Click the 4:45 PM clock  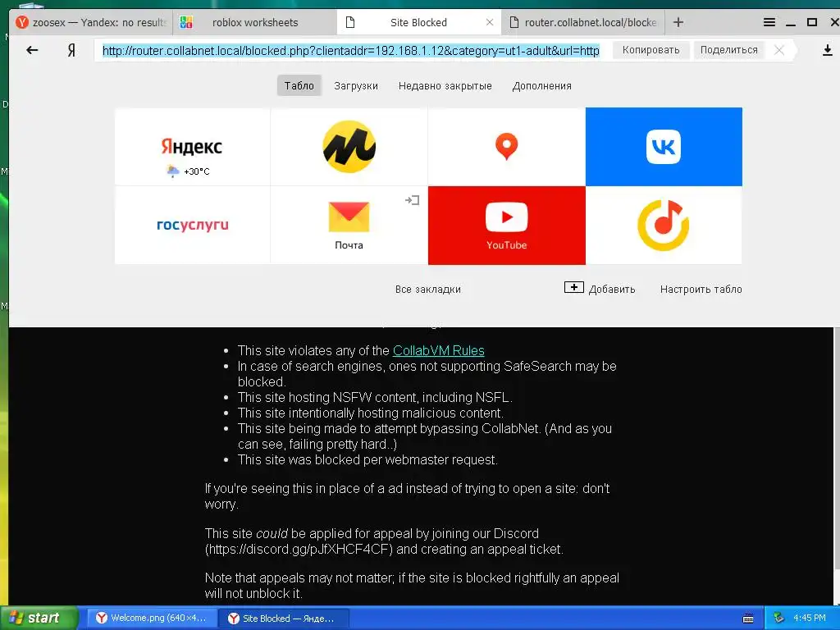click(x=810, y=618)
